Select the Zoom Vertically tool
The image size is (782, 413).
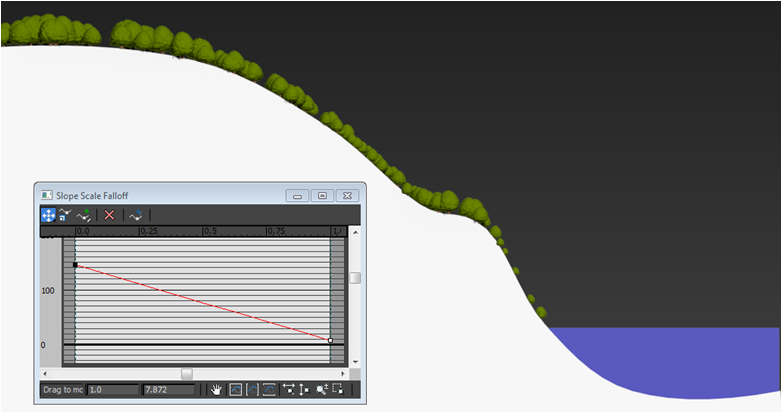coord(304,389)
